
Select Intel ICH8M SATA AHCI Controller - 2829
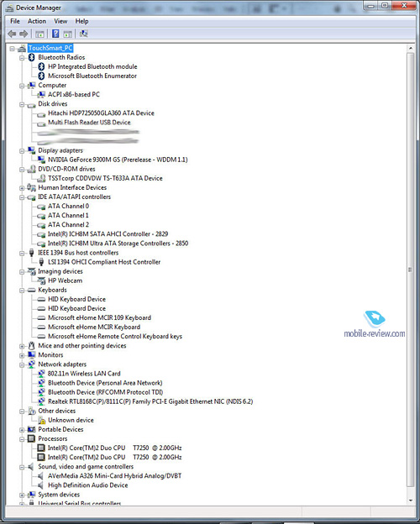[108, 234]
